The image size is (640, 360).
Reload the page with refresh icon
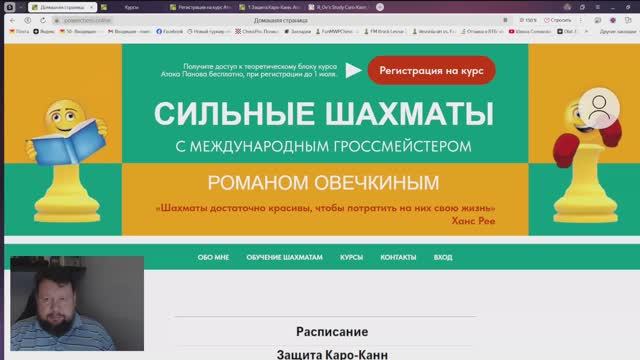tap(43, 20)
